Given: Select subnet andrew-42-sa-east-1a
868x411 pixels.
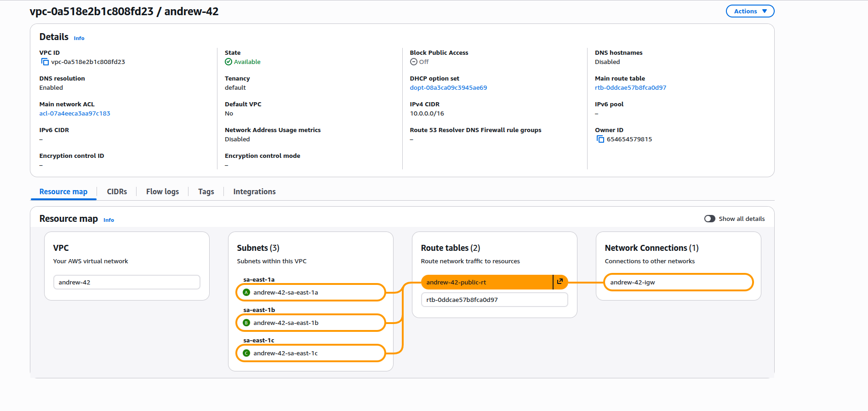Looking at the screenshot, I should tap(311, 292).
